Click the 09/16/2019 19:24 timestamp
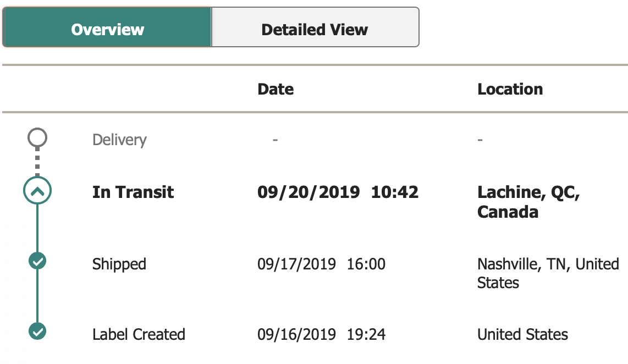Screen dimensions: 628x364 point(321,334)
